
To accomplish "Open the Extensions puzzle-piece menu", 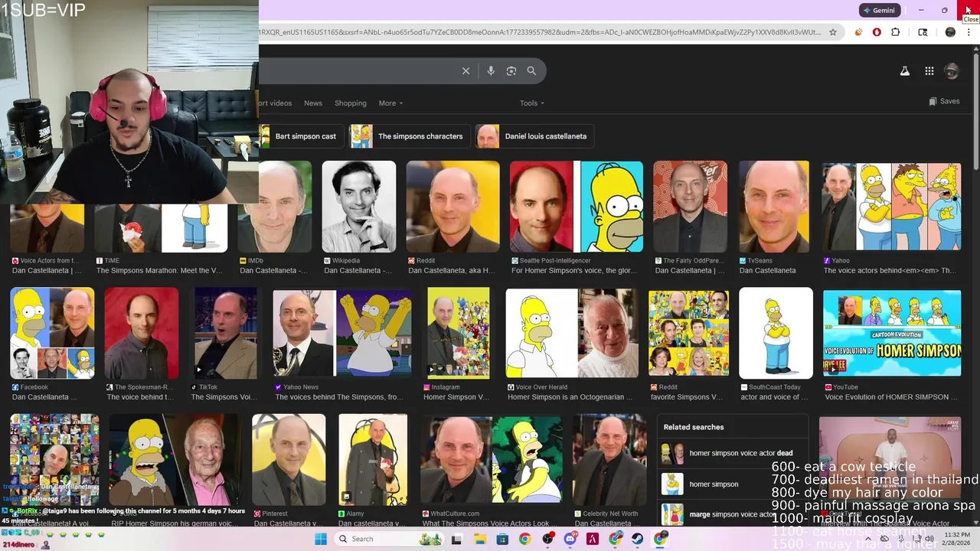I will click(x=896, y=32).
